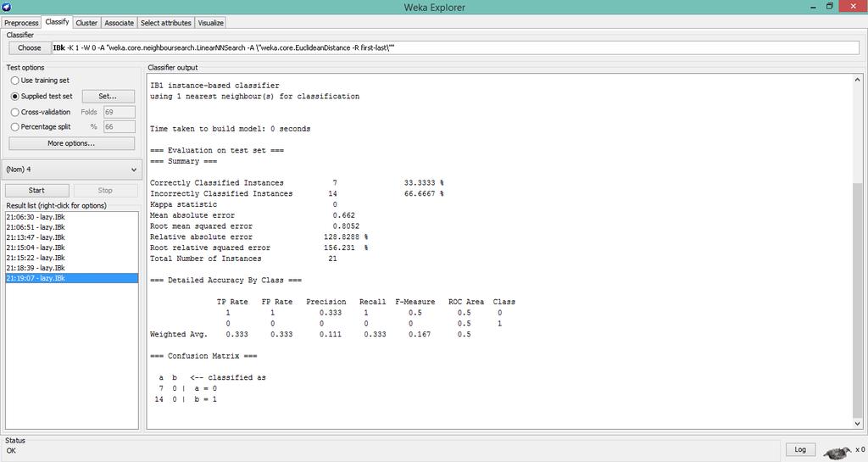Select the Percentage split option
The image size is (868, 462).
pyautogui.click(x=41, y=126)
